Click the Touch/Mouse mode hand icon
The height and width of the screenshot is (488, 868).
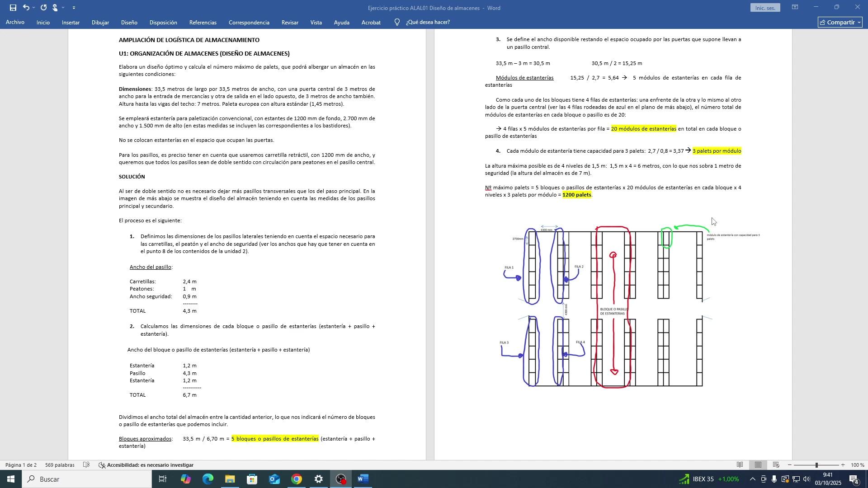click(x=55, y=8)
